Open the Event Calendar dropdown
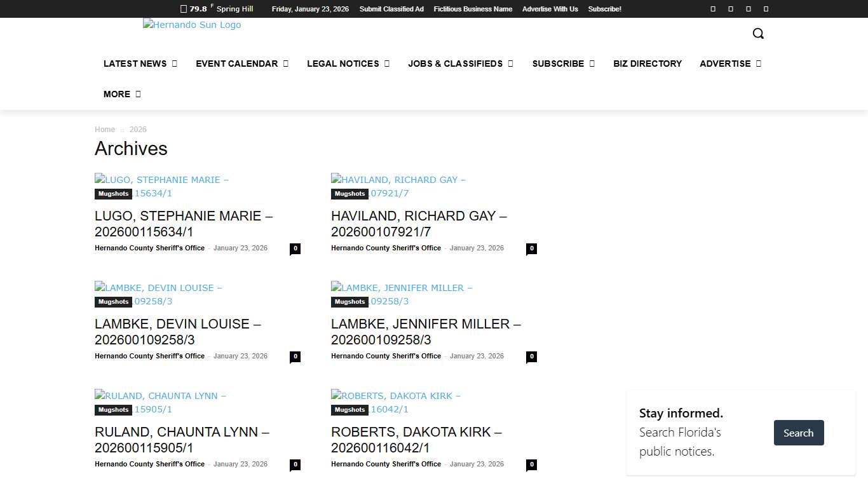868x488 pixels. (x=241, y=64)
